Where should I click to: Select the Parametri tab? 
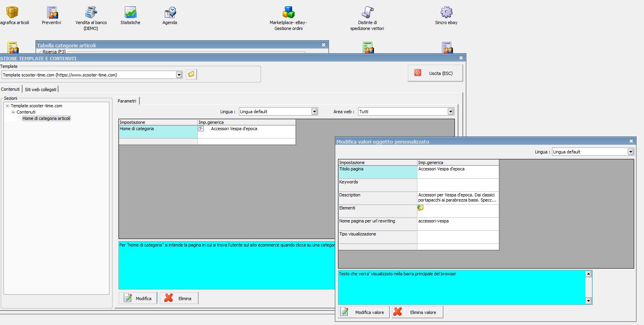[x=127, y=101]
